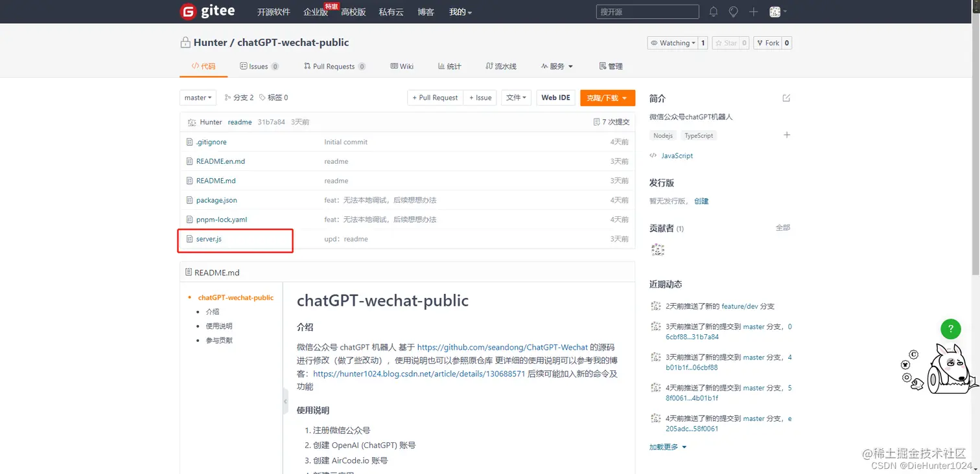Open the user avatar menu
Image resolution: width=980 pixels, height=474 pixels.
click(x=777, y=12)
